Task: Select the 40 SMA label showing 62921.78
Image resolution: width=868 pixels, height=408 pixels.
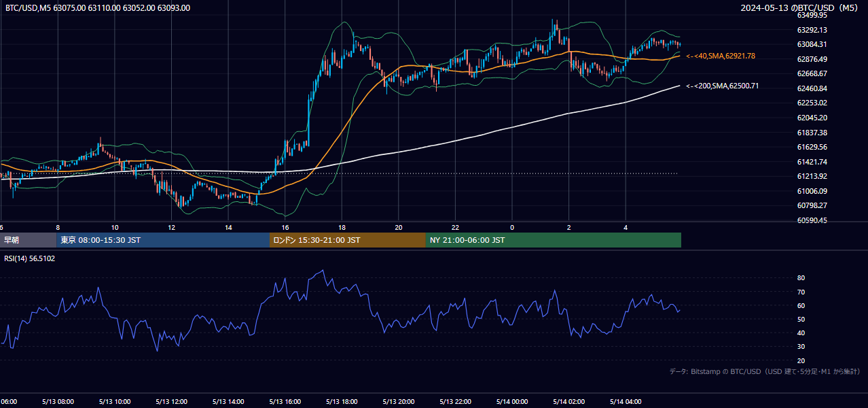Action: pyautogui.click(x=721, y=56)
